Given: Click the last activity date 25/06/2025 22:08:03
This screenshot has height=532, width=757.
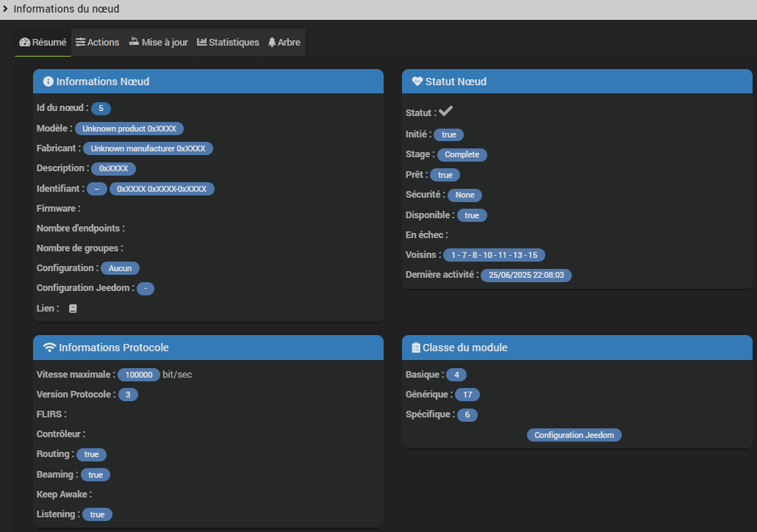Looking at the screenshot, I should [526, 275].
